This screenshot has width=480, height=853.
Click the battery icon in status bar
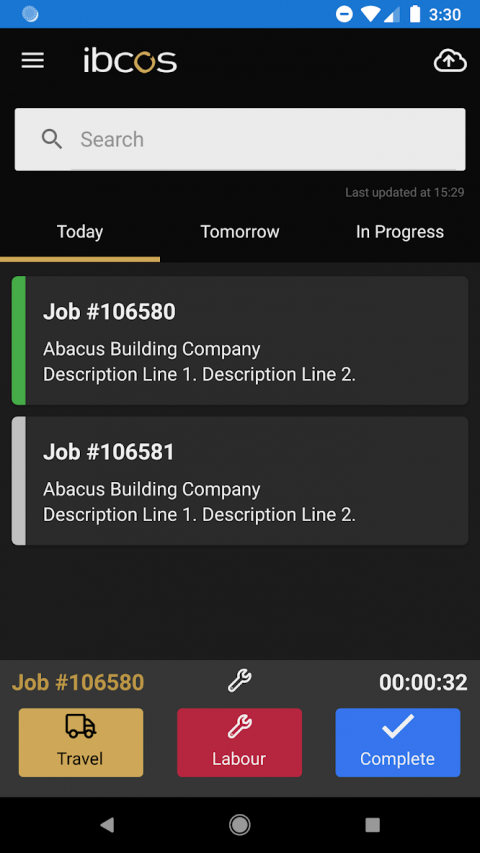click(415, 14)
